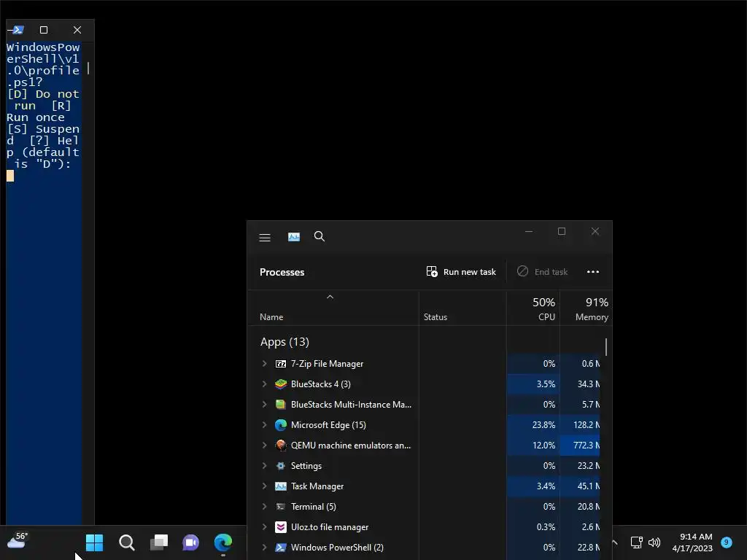Expand the Windows PowerShell process group

click(x=264, y=548)
